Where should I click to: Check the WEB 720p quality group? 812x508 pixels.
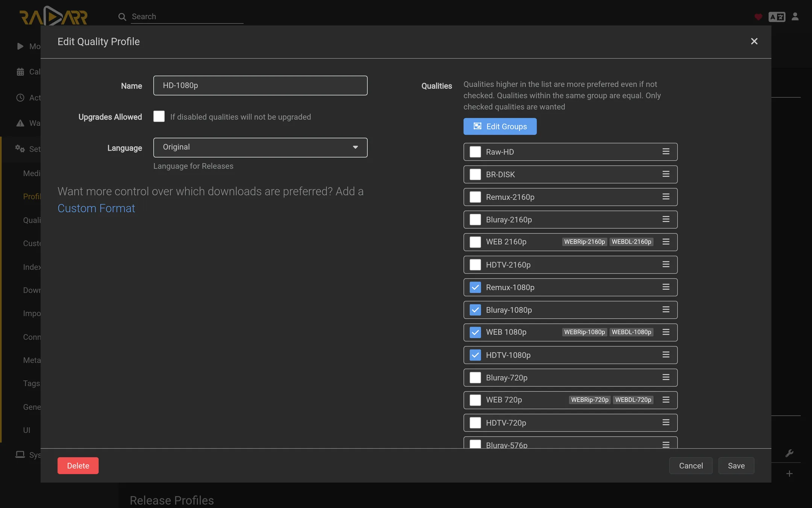click(x=475, y=400)
